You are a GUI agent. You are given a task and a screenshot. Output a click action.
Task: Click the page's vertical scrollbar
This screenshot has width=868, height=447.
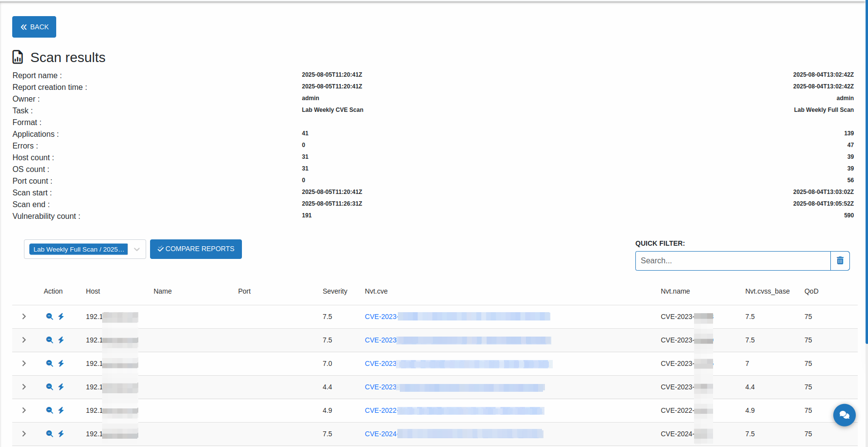866,171
